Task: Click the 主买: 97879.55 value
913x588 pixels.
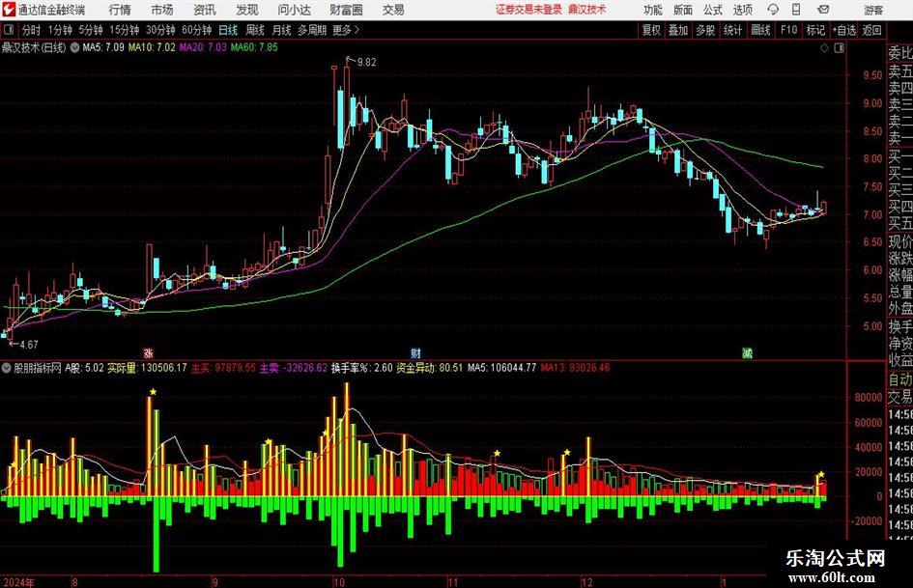Action: click(223, 368)
